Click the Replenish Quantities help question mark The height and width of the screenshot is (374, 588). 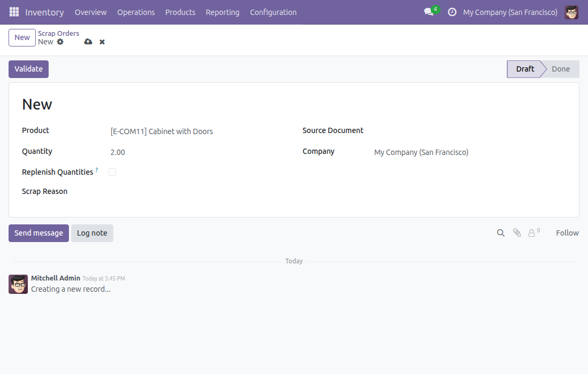(x=97, y=170)
